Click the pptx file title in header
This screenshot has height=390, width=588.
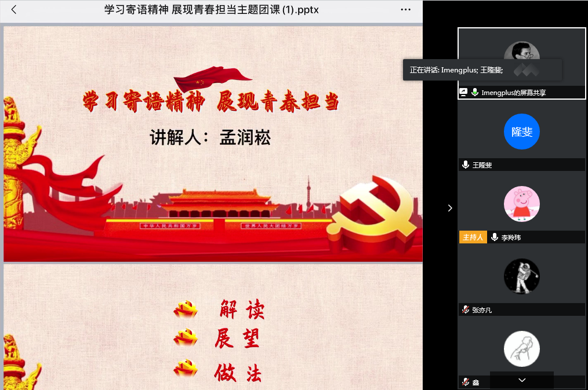(211, 10)
